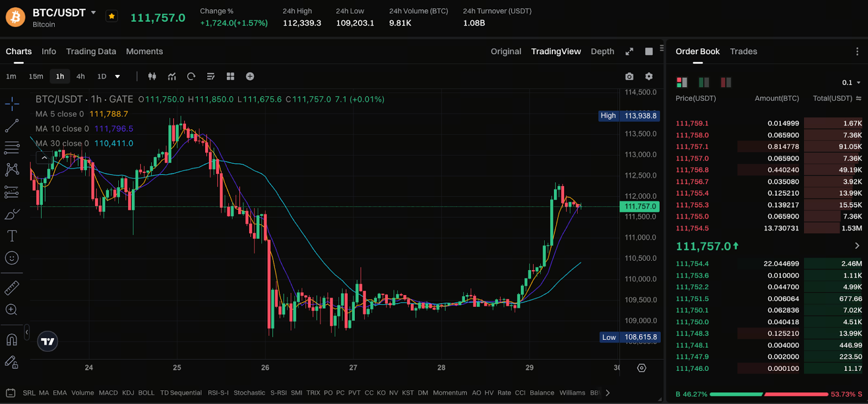Select the TradingView chart mode
Image resolution: width=868 pixels, height=404 pixels.
pos(556,52)
